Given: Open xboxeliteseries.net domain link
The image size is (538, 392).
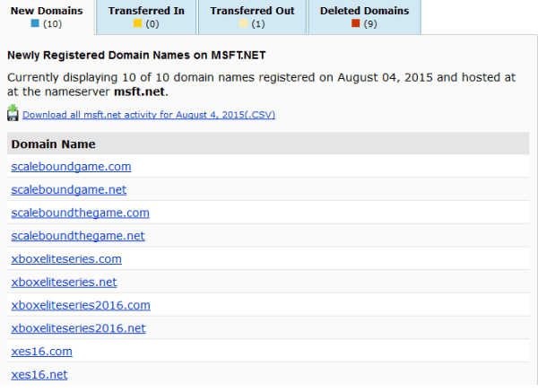Looking at the screenshot, I should tap(64, 283).
